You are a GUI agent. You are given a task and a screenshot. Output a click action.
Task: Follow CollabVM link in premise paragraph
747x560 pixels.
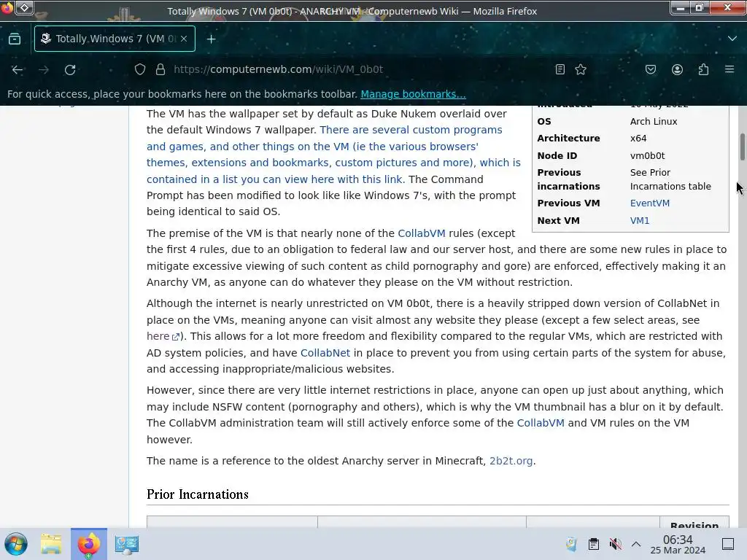(422, 233)
